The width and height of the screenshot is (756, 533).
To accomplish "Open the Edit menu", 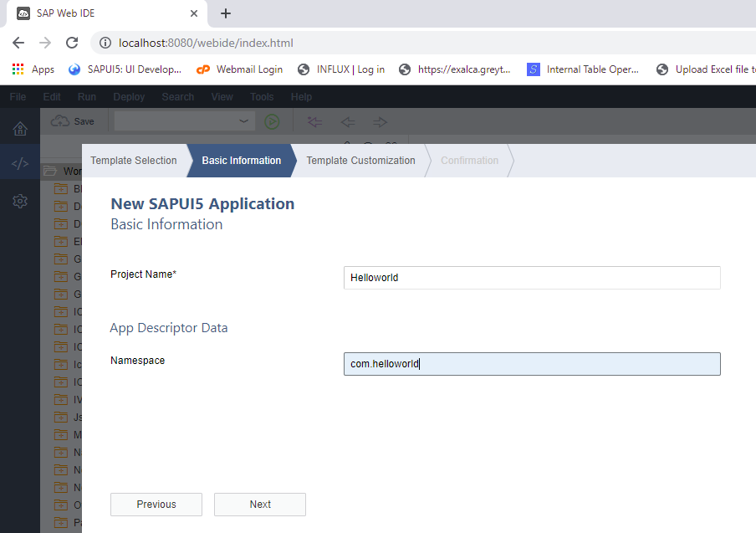I will [52, 97].
